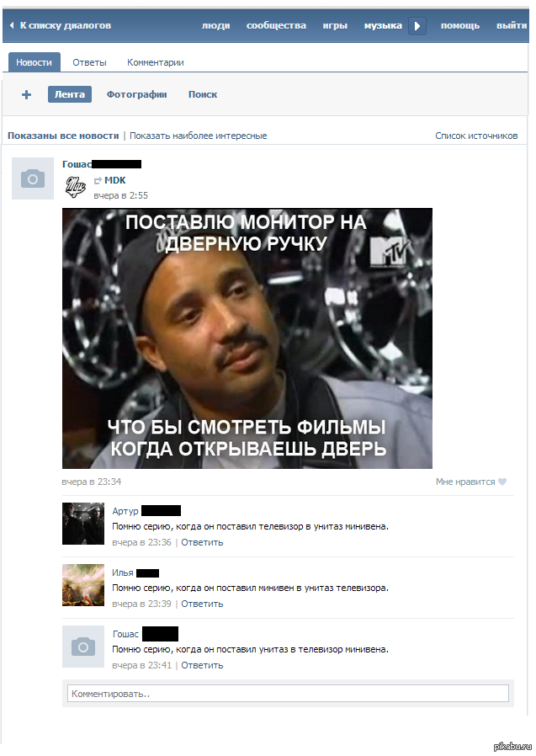Image resolution: width=536 pixels, height=756 pixels.
Task: Open Гошас's camera placeholder avatar at post top
Action: click(x=33, y=178)
